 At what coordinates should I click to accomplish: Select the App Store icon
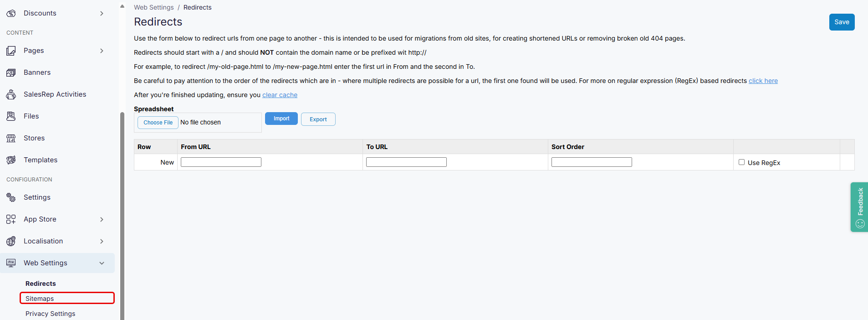(11, 219)
